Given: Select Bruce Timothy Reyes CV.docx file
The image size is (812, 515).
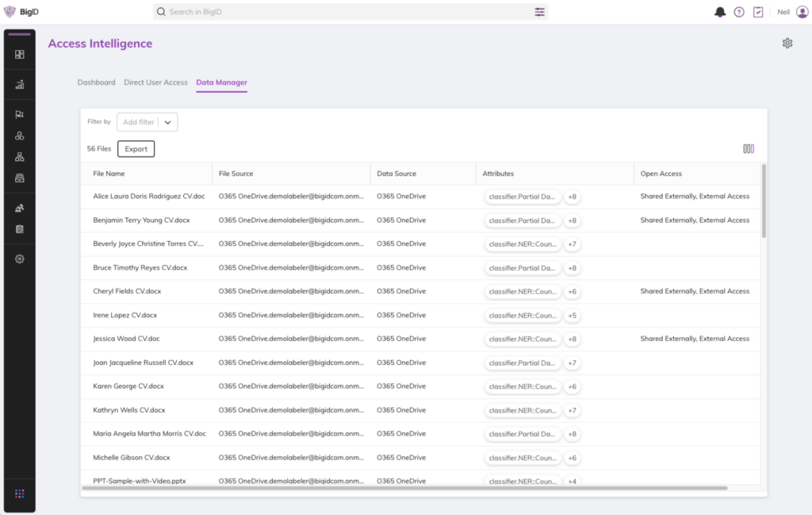Looking at the screenshot, I should (x=140, y=268).
